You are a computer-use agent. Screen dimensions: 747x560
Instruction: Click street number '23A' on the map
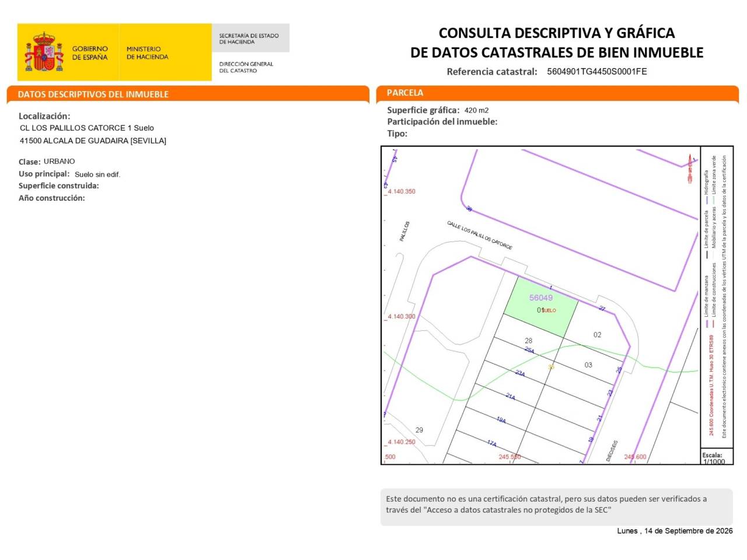pyautogui.click(x=520, y=373)
